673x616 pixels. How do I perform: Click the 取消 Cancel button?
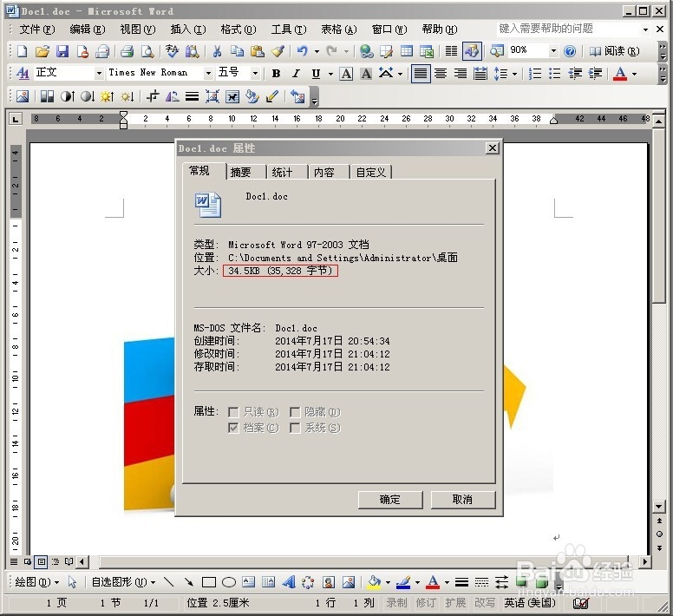point(463,500)
